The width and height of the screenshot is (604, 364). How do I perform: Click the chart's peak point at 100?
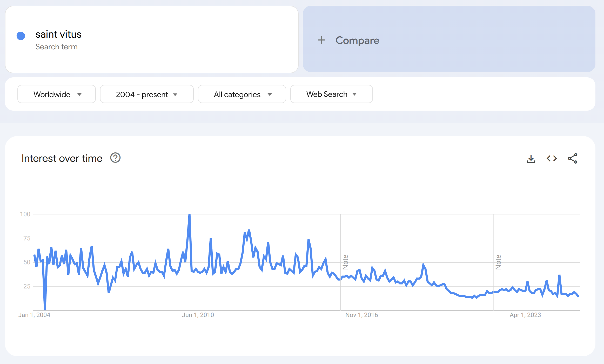[x=190, y=214]
